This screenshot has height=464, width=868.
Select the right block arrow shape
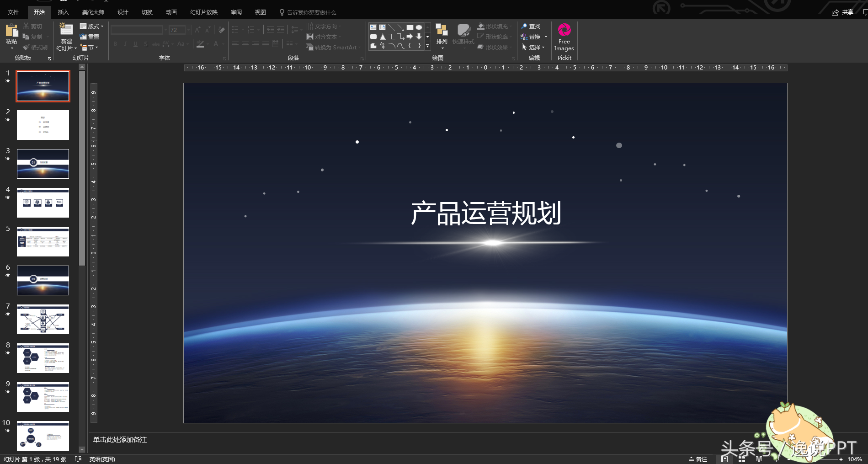(x=410, y=37)
